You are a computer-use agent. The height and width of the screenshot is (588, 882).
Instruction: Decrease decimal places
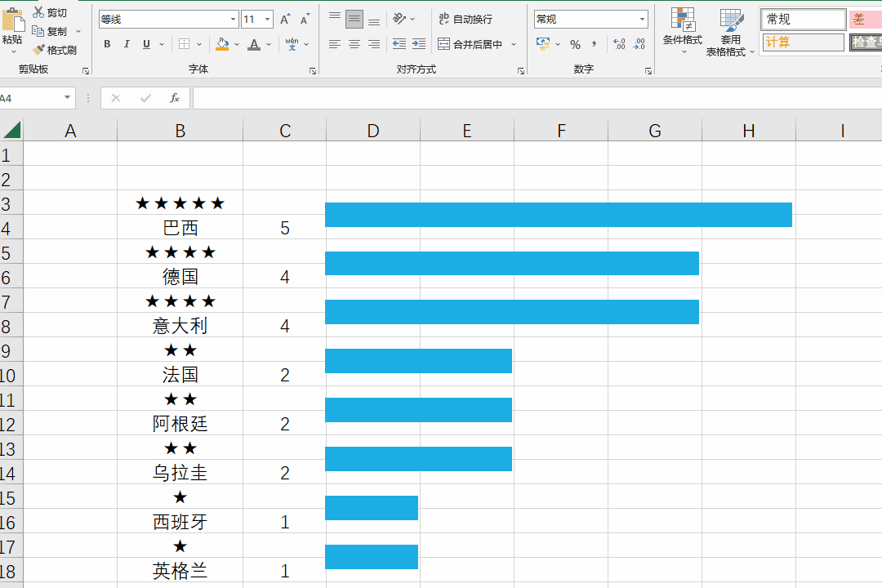pyautogui.click(x=639, y=44)
